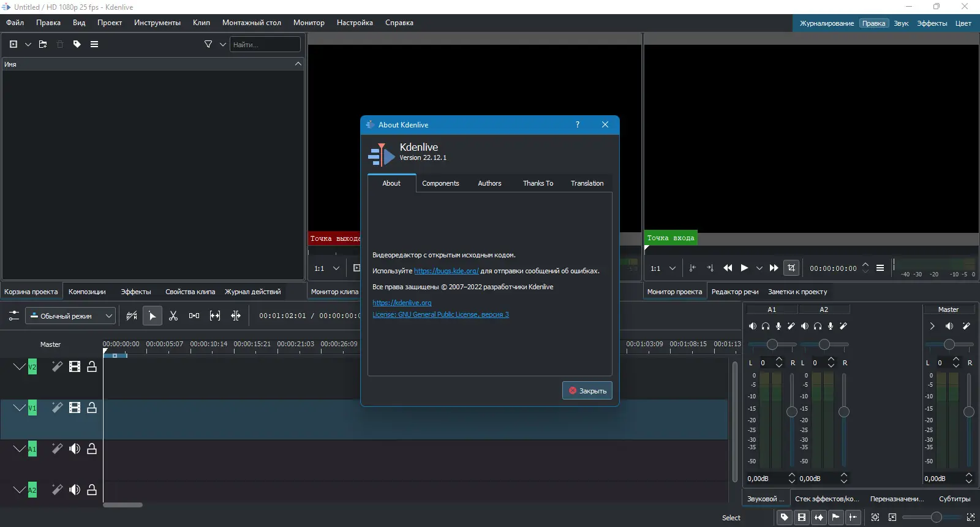Expand the Master mixer side arrow
Image resolution: width=980 pixels, height=527 pixels.
tap(932, 326)
